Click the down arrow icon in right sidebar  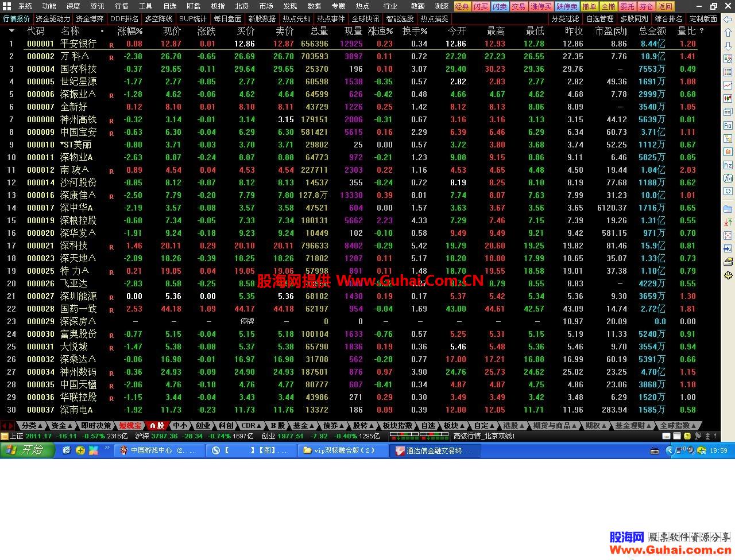[728, 46]
